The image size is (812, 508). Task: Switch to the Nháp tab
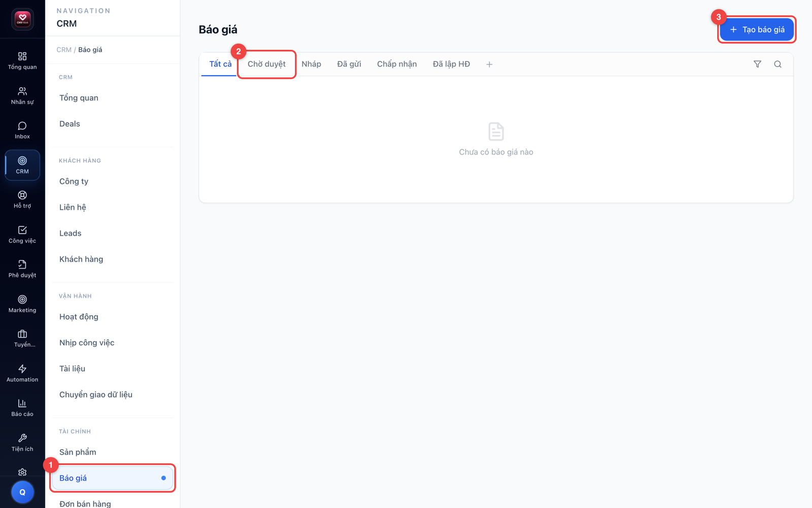pyautogui.click(x=311, y=64)
